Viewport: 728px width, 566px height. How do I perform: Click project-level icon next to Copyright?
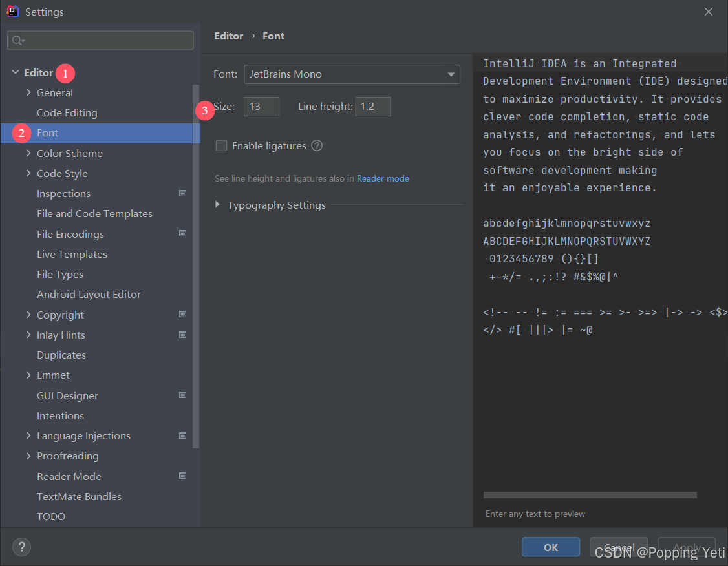click(182, 315)
